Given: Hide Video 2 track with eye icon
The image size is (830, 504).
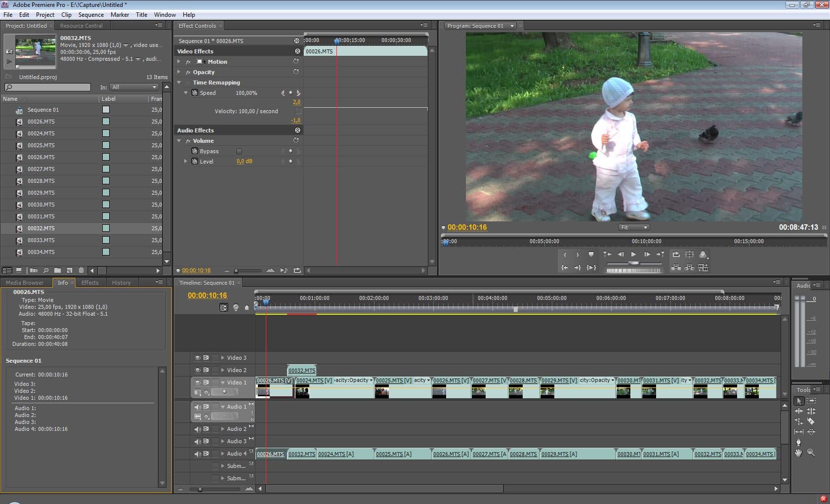Looking at the screenshot, I should (x=198, y=370).
